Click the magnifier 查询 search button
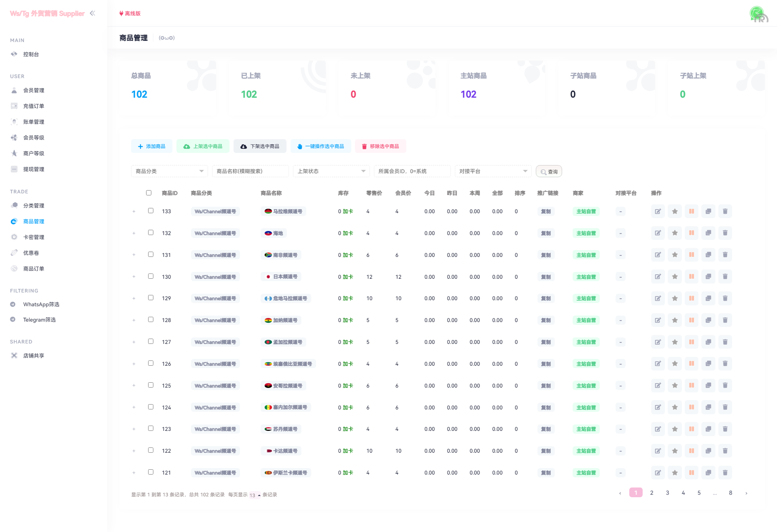Image resolution: width=777 pixels, height=532 pixels. (x=549, y=172)
